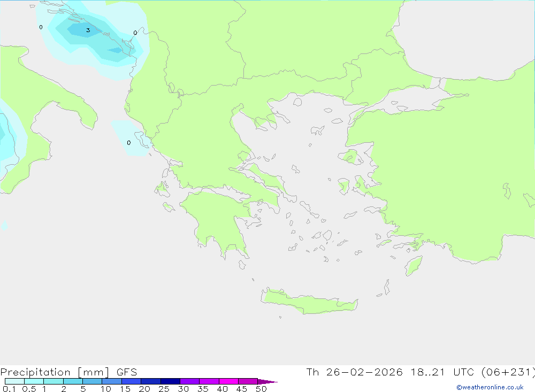Screen dimensions: 535x392
Task: Click the "Th 26-02-2026" date text
Action: [x=354, y=372]
